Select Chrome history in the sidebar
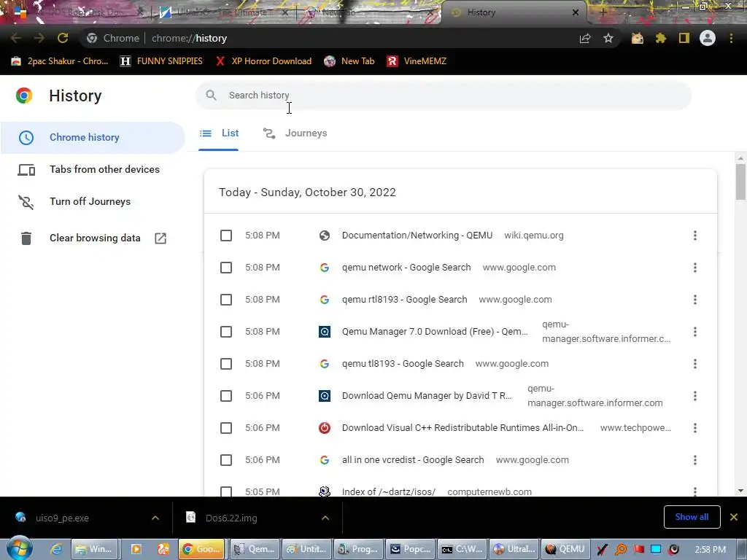Screen dimensions: 747x560 (x=93, y=137)
